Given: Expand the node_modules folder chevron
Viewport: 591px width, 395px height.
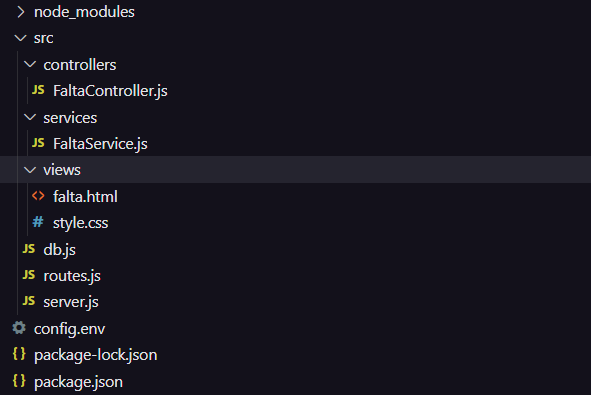Looking at the screenshot, I should pyautogui.click(x=21, y=12).
